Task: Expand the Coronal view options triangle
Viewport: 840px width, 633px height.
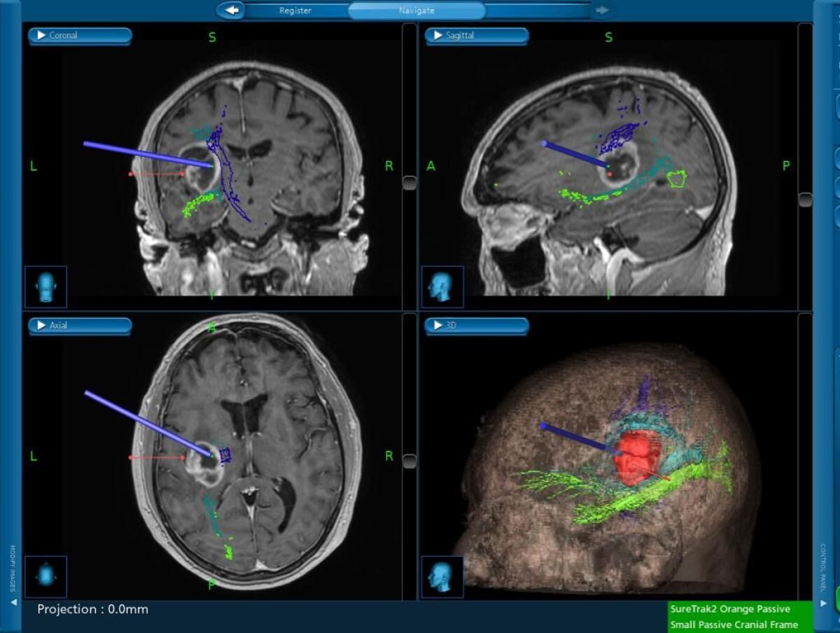Action: [41, 35]
